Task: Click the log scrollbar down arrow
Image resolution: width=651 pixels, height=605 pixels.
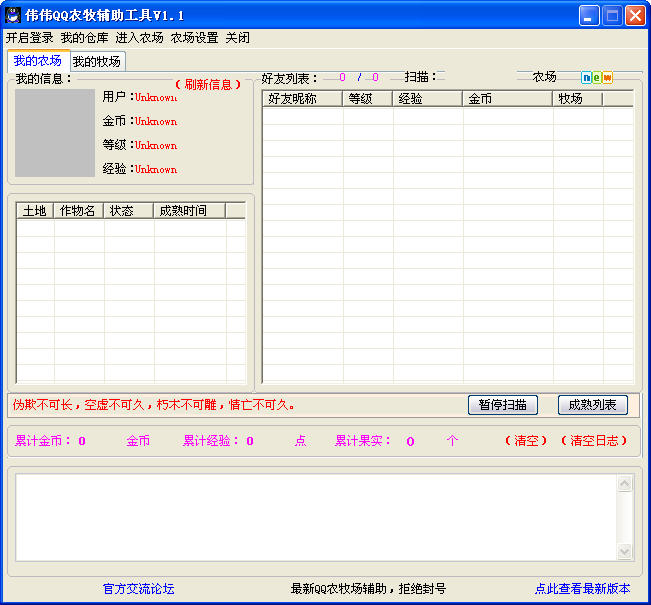Action: (624, 551)
